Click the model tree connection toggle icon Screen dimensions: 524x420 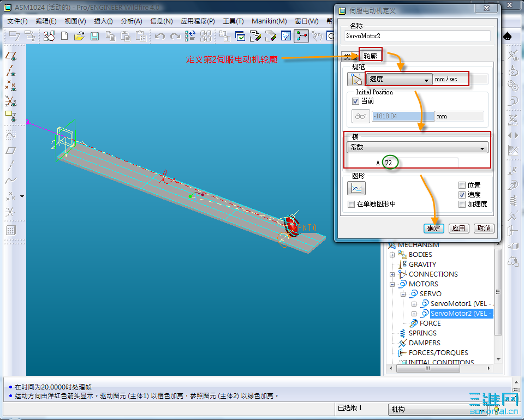pos(301,35)
